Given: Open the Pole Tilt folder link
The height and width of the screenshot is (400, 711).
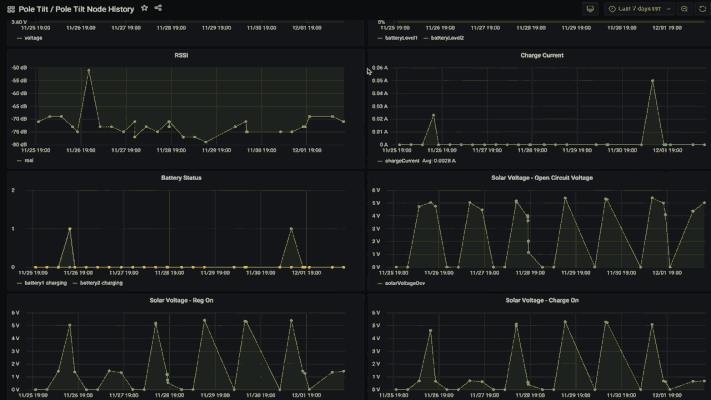Looking at the screenshot, I should coord(34,9).
